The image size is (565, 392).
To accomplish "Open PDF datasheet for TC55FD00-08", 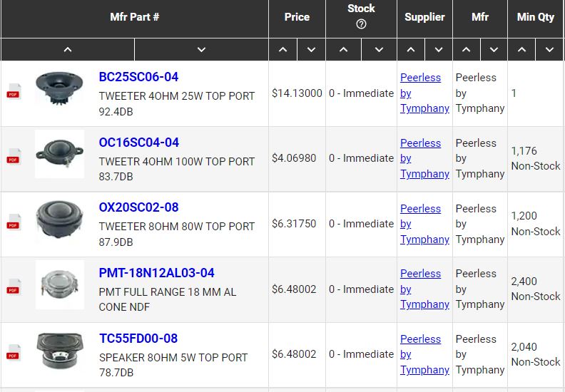I will point(14,352).
